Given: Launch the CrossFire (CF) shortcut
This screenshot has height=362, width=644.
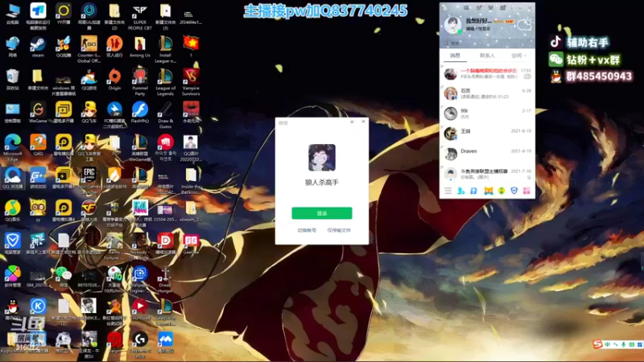Looking at the screenshot, I should tap(89, 212).
